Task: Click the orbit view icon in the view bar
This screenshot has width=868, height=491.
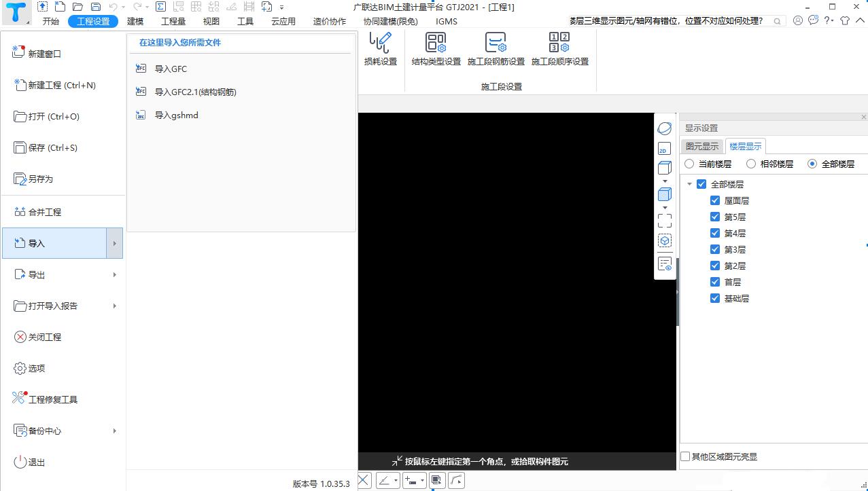Action: [665, 128]
